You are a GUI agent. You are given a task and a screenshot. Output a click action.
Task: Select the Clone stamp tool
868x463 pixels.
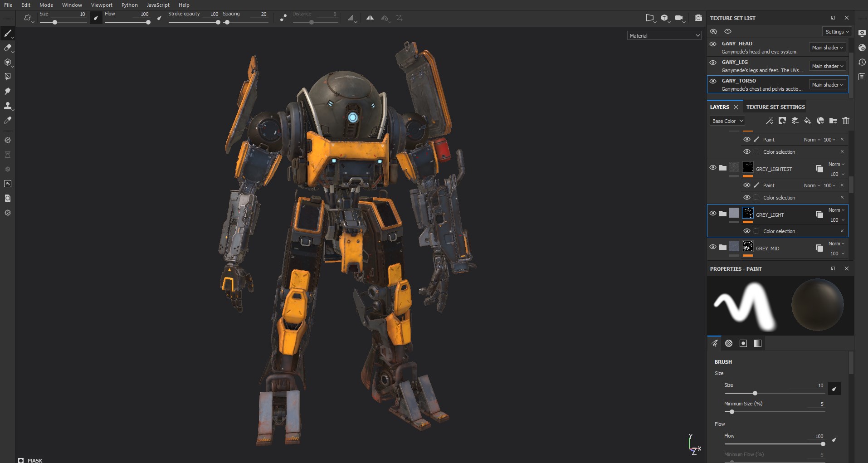[x=8, y=106]
